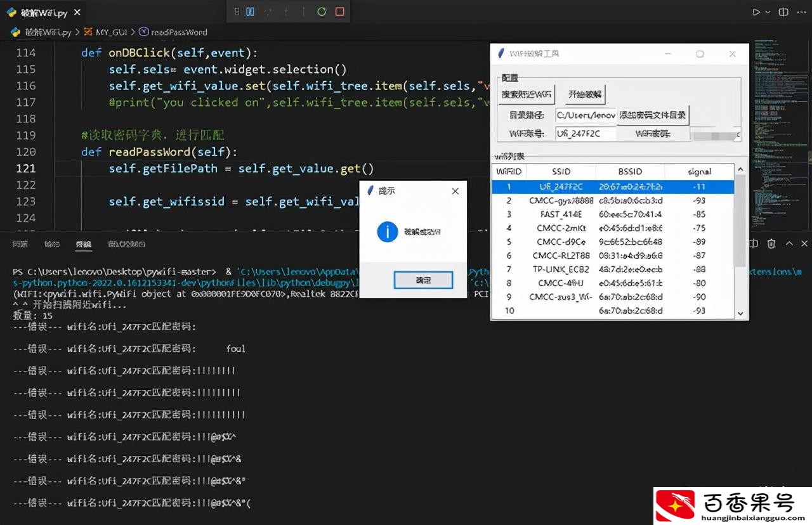The image size is (812, 525).
Task: Confirm the 提示 dialog with 确定
Action: (423, 280)
